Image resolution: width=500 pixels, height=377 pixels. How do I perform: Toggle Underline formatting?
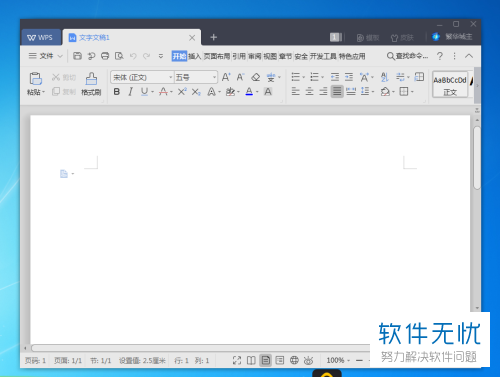point(144,92)
